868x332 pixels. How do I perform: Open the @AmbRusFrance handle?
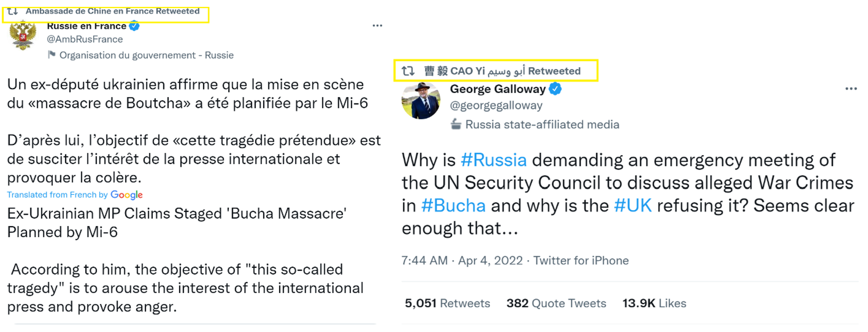(85, 39)
